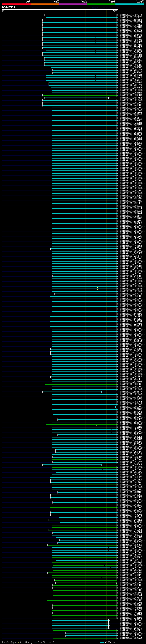Click the green alignment bar for A8UEG8
This screenshot has height=644, width=146.
81,384
